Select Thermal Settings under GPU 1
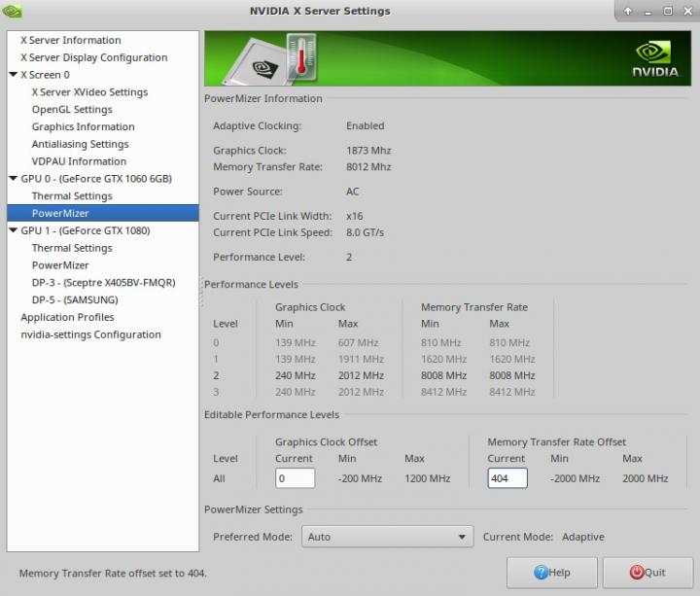Image resolution: width=700 pixels, height=596 pixels. click(72, 248)
